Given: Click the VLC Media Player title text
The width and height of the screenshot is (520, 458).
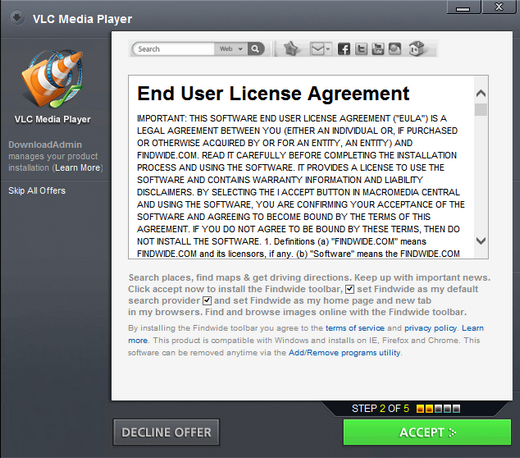Looking at the screenshot, I should (x=82, y=19).
